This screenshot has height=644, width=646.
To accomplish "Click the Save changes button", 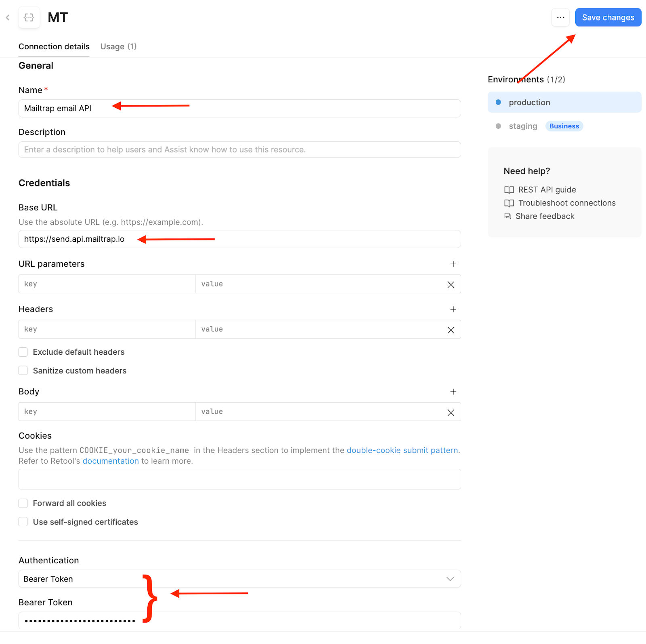I will tap(608, 17).
